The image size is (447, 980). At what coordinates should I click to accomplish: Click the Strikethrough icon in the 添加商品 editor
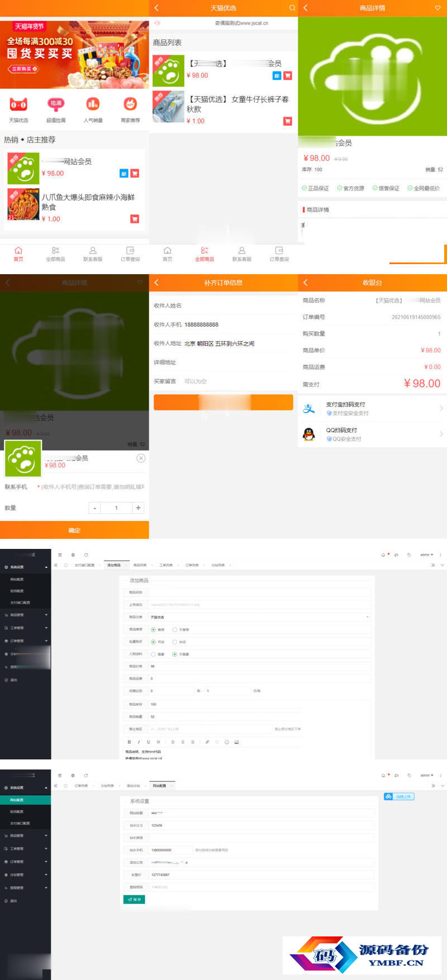(159, 742)
